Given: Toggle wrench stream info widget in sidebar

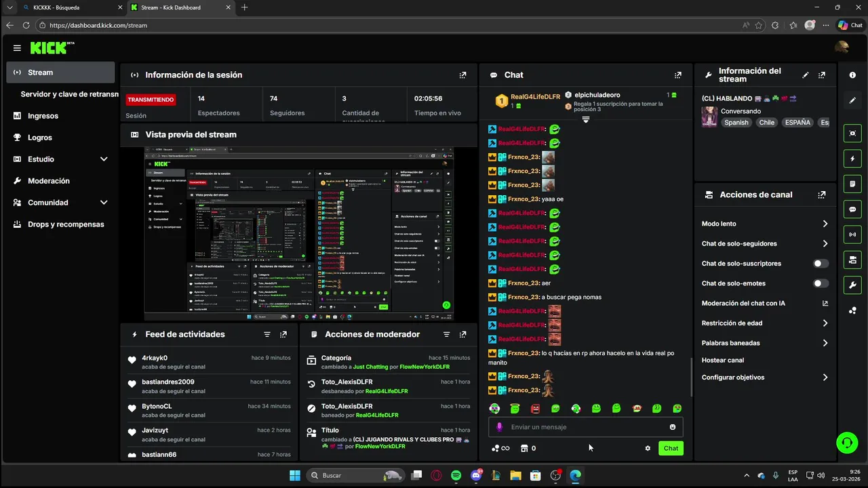Looking at the screenshot, I should [x=852, y=285].
